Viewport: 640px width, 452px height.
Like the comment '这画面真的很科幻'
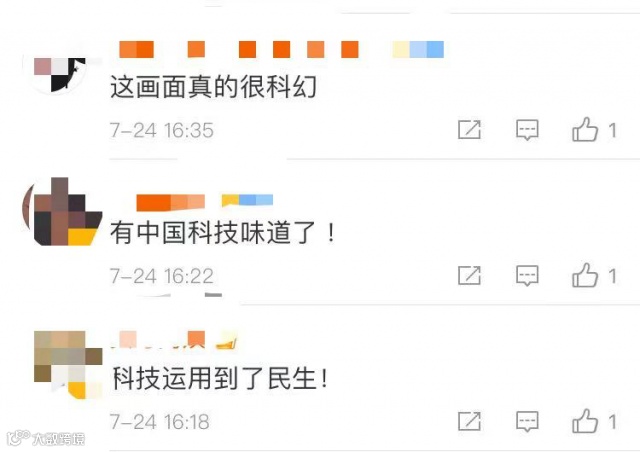[585, 129]
